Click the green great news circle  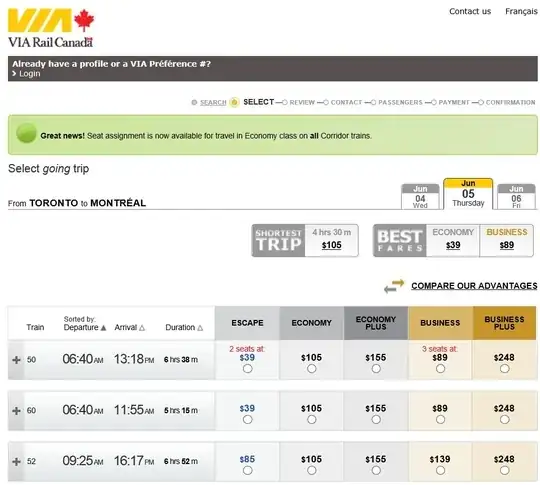(x=26, y=133)
